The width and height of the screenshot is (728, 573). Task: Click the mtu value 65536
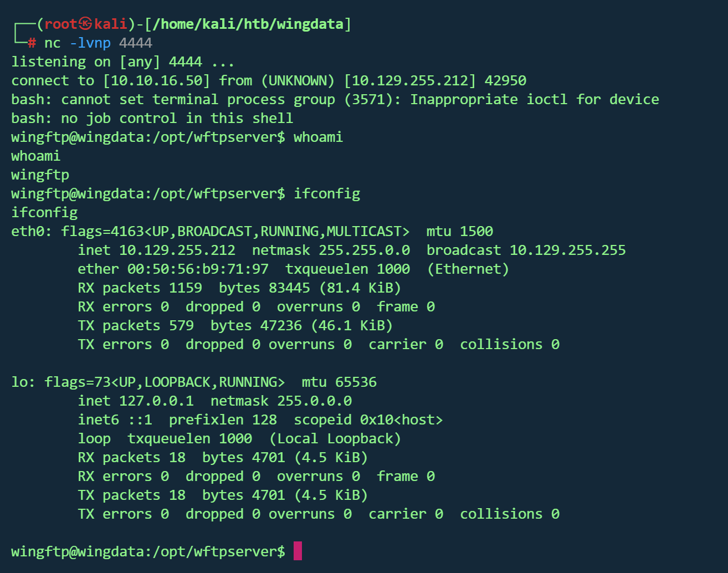click(356, 382)
